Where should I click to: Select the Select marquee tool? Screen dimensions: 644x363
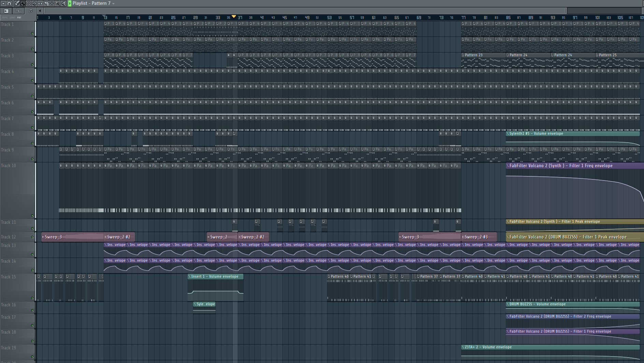52,3
